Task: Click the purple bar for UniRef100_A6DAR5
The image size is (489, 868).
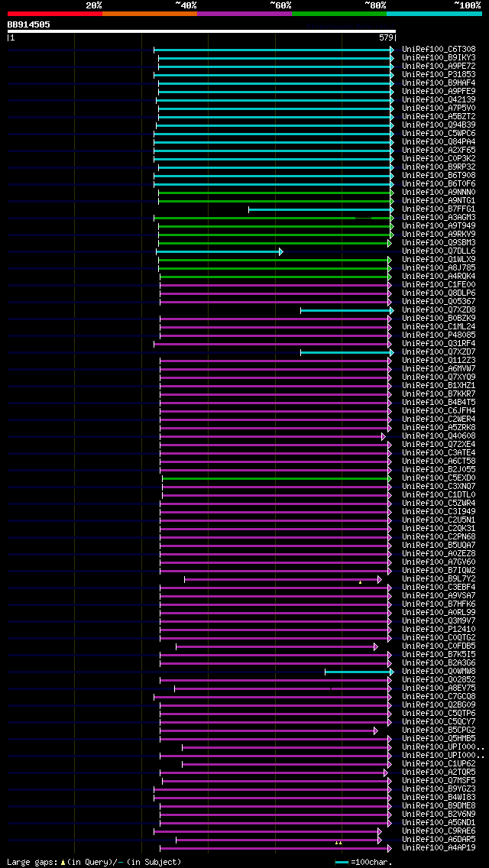Action: 279,840
